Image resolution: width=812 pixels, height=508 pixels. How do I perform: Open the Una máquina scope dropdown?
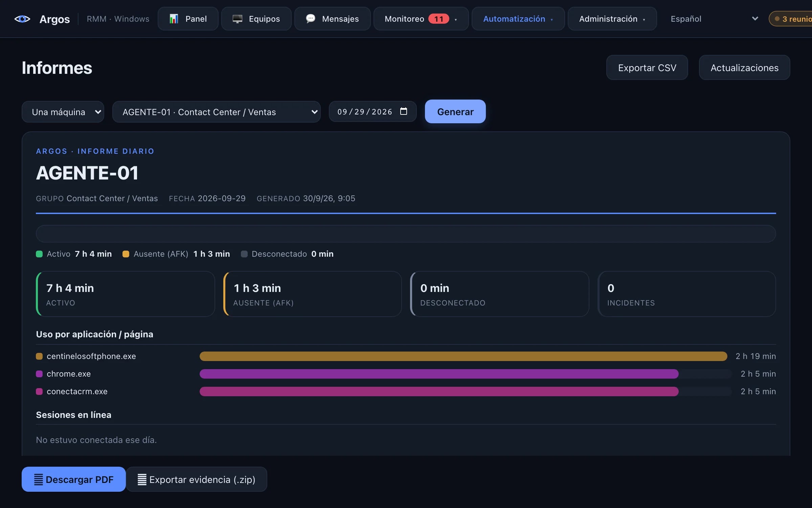(x=63, y=112)
